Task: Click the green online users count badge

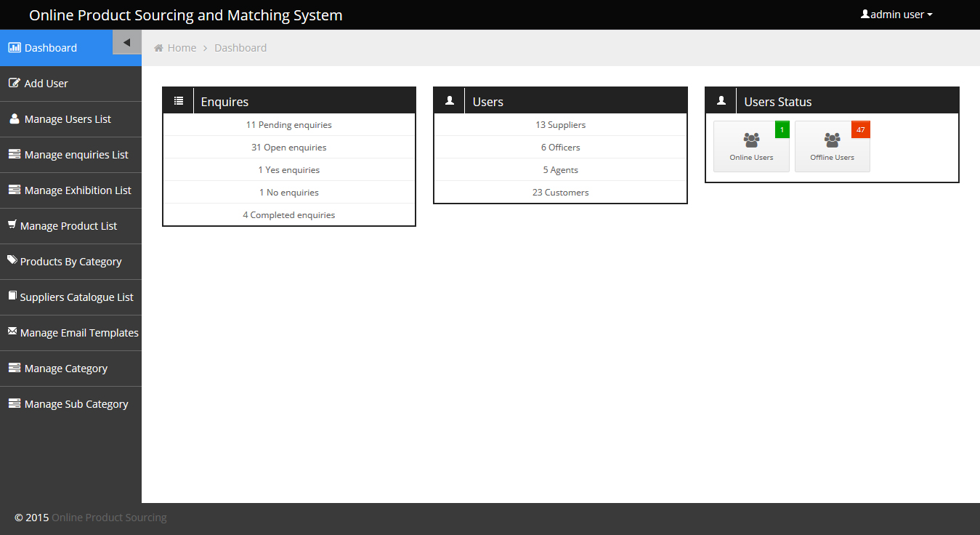Action: coord(782,130)
